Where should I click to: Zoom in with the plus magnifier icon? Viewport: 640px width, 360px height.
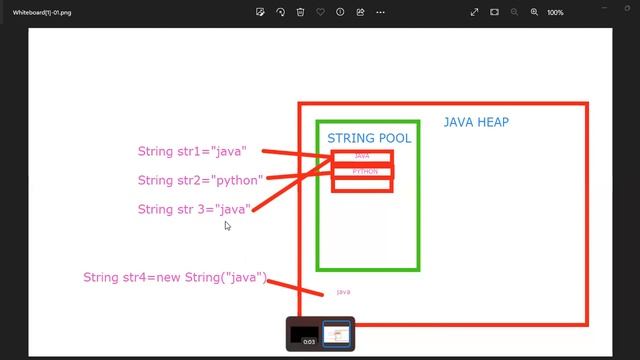[534, 12]
